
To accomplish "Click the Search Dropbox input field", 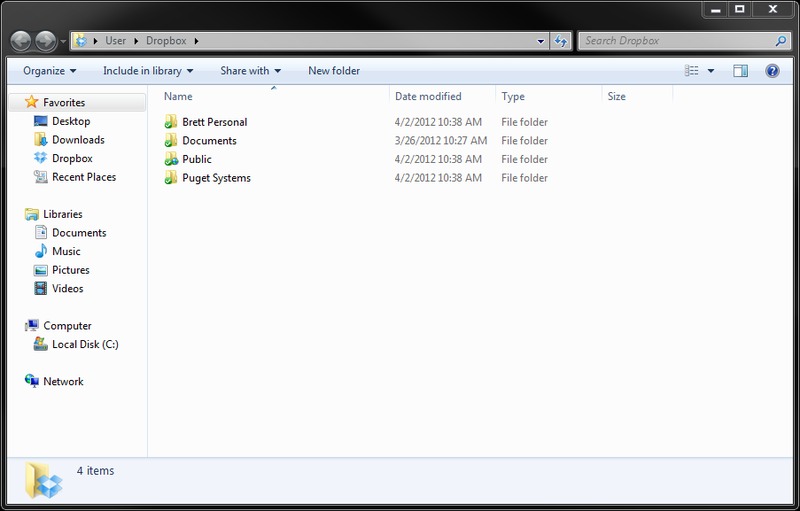I will [x=675, y=41].
